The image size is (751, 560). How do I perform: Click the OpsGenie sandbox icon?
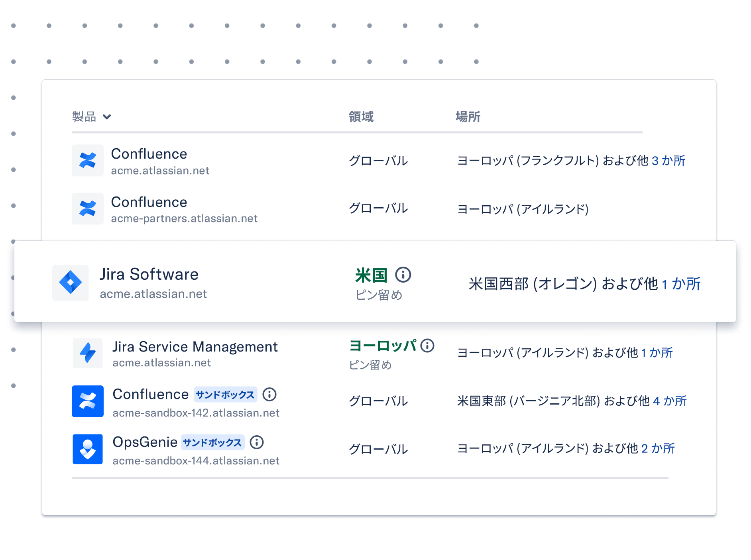pos(88,449)
